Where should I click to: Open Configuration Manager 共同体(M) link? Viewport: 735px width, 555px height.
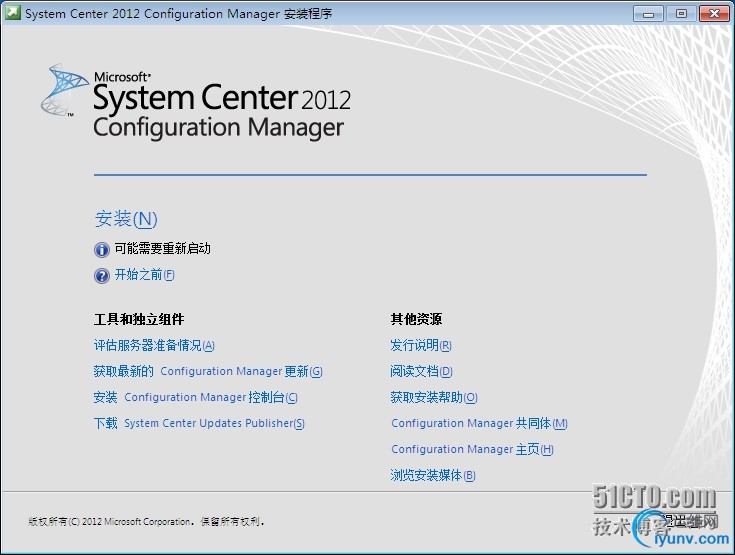[x=480, y=423]
